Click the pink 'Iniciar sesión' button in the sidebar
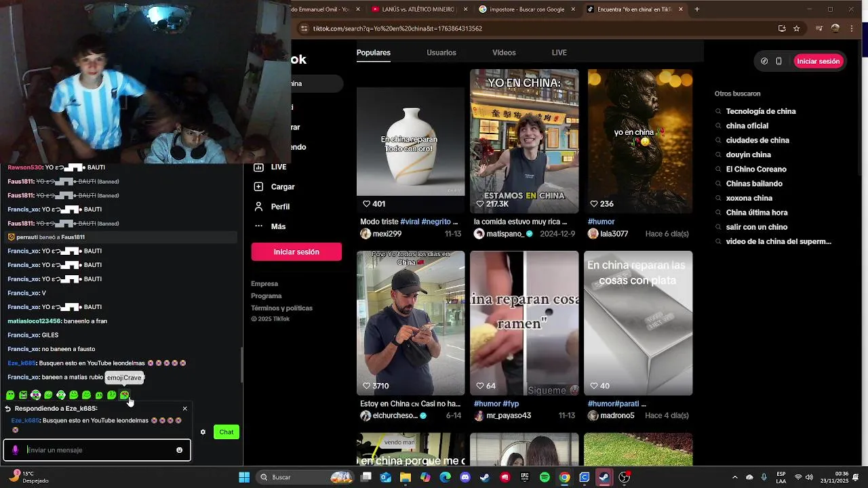 296,251
